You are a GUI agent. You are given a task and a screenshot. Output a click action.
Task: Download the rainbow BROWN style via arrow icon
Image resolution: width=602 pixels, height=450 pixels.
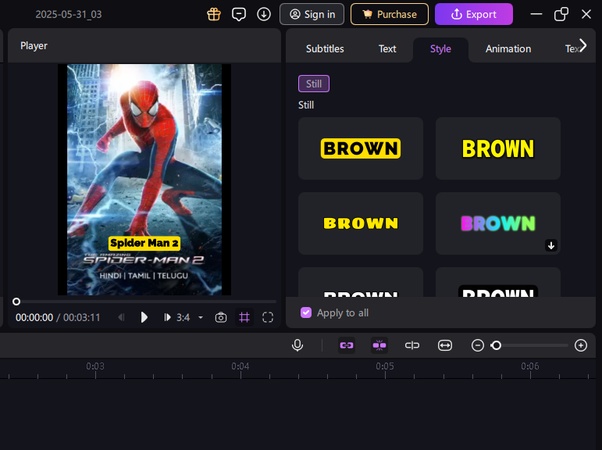[x=551, y=245]
